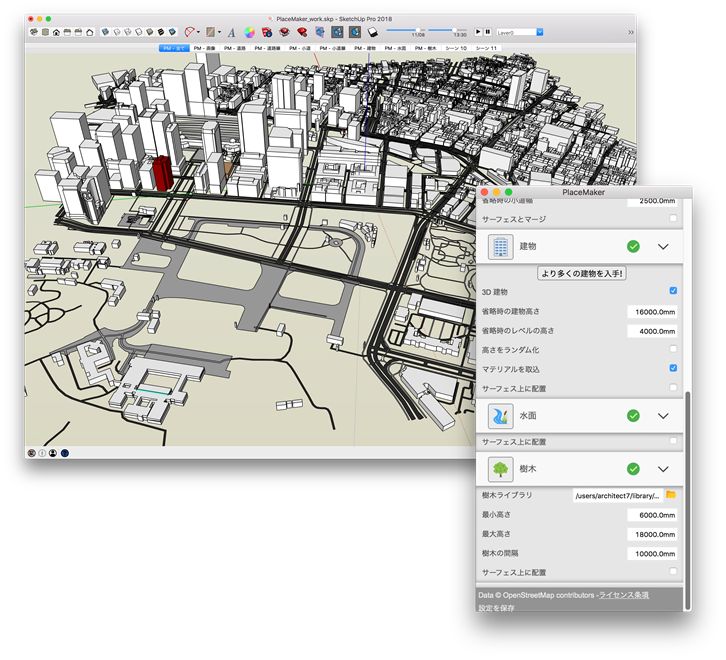
Task: Click the 16000.0mm building height field
Action: point(652,312)
